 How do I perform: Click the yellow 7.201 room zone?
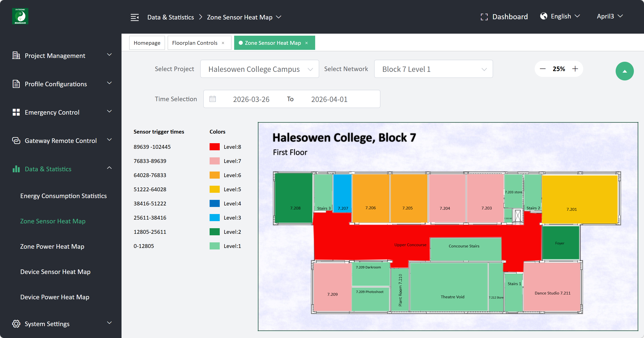click(x=580, y=199)
